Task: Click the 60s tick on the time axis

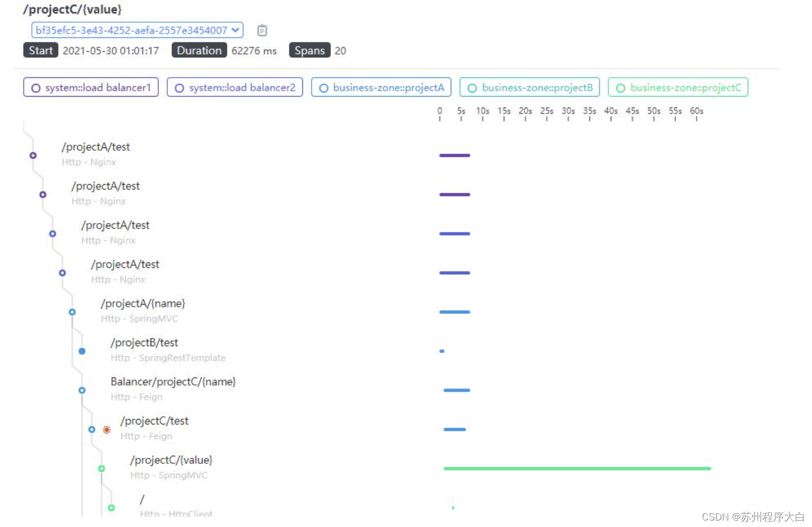Action: tap(696, 113)
